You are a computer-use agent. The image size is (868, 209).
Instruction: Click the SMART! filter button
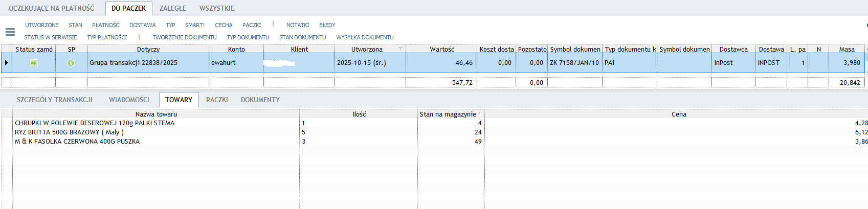[x=194, y=25]
